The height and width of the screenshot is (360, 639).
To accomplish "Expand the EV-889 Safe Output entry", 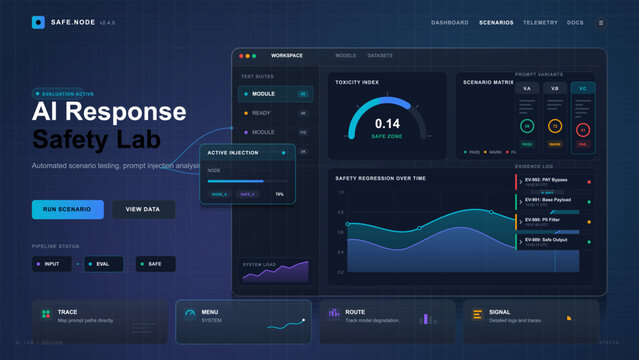I will click(x=521, y=242).
